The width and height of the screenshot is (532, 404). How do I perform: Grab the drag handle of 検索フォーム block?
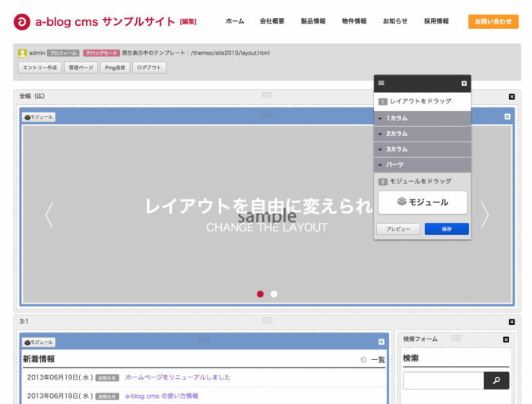456,337
